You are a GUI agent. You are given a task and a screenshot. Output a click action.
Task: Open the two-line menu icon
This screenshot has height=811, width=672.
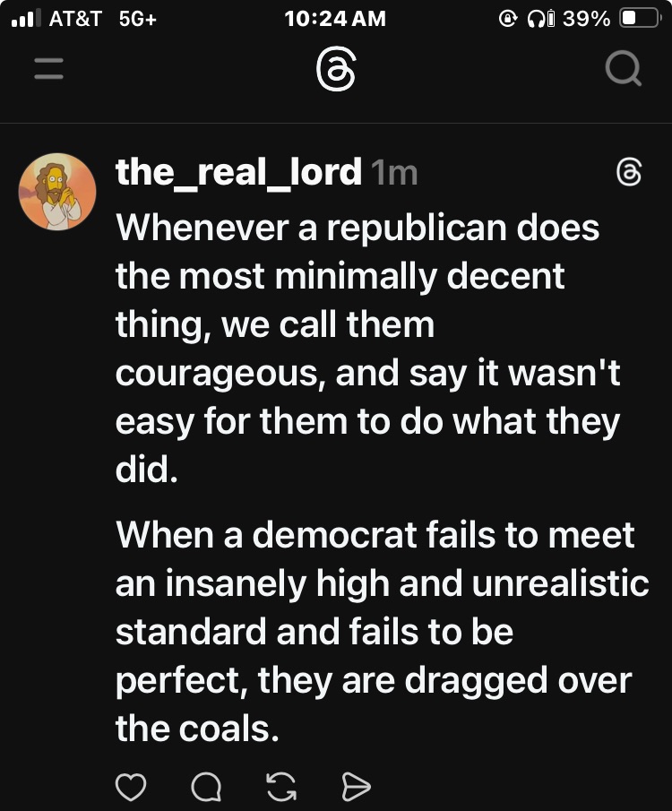click(49, 69)
